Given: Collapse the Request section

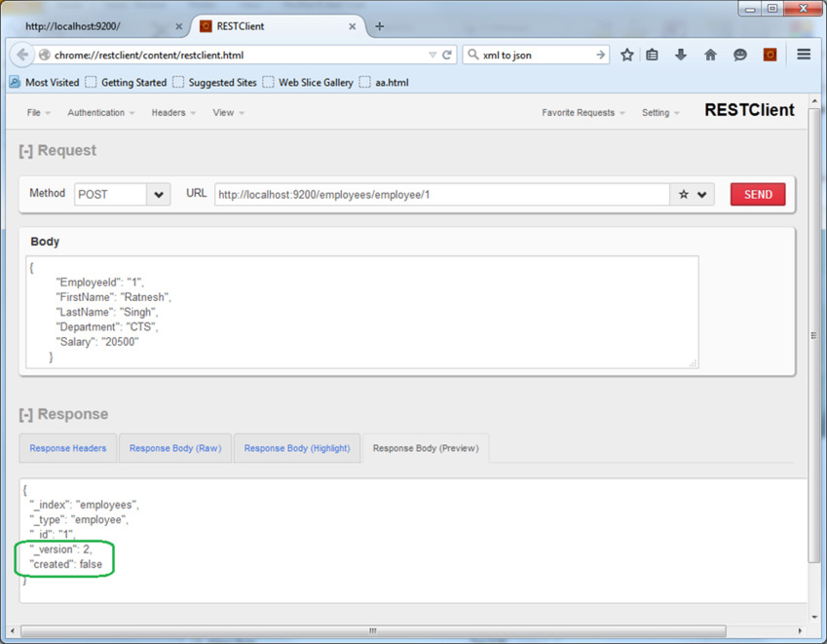Looking at the screenshot, I should [25, 150].
